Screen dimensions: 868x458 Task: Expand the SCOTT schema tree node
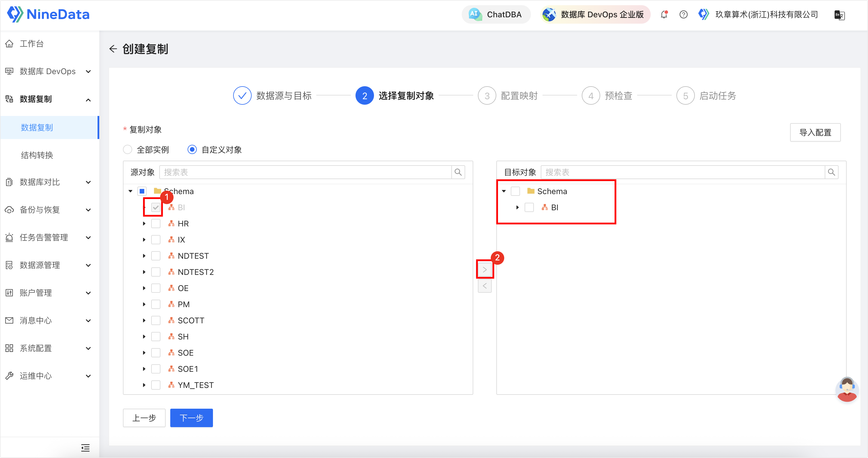click(x=144, y=320)
